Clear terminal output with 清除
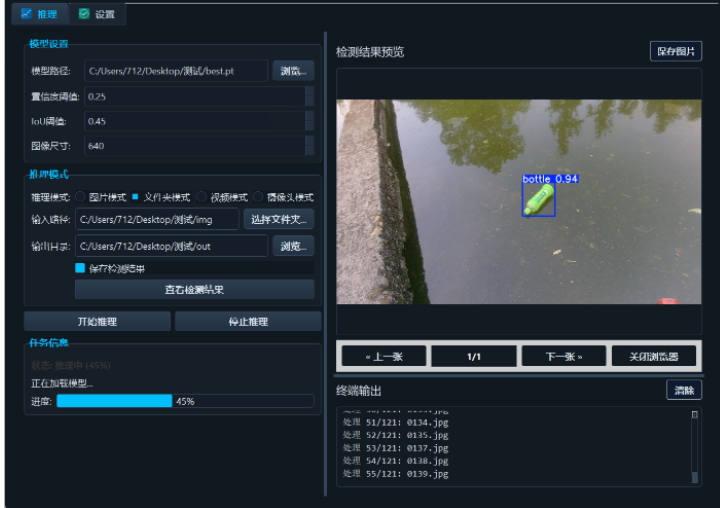The image size is (720, 508). (684, 390)
